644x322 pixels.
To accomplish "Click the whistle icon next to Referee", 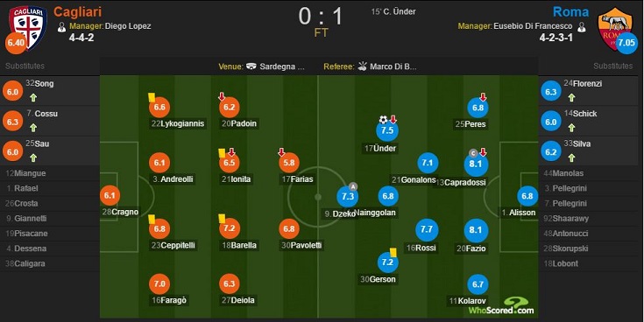I will (363, 66).
